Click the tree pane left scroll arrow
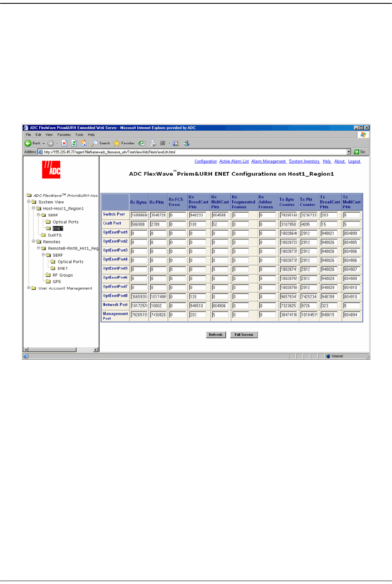 coord(26,350)
